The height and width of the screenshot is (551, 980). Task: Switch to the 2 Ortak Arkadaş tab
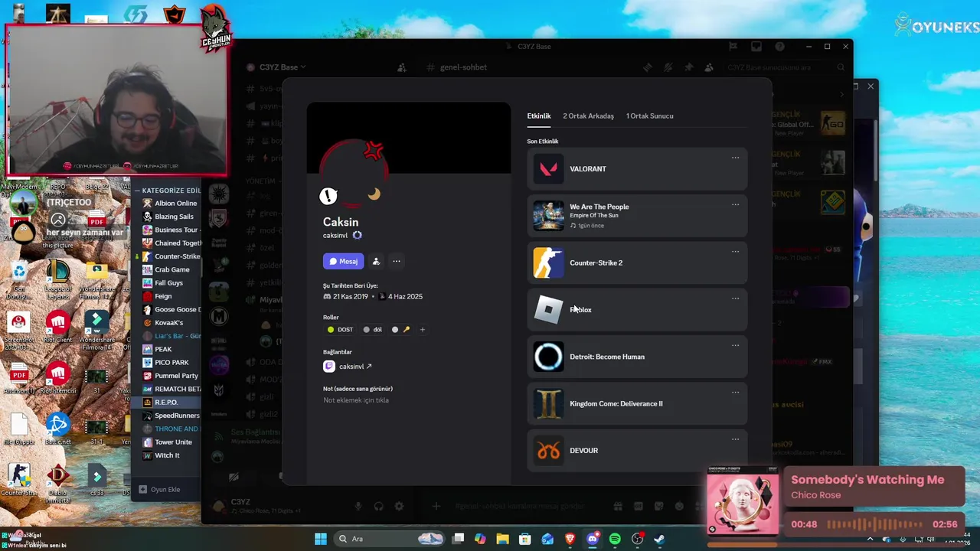click(589, 116)
